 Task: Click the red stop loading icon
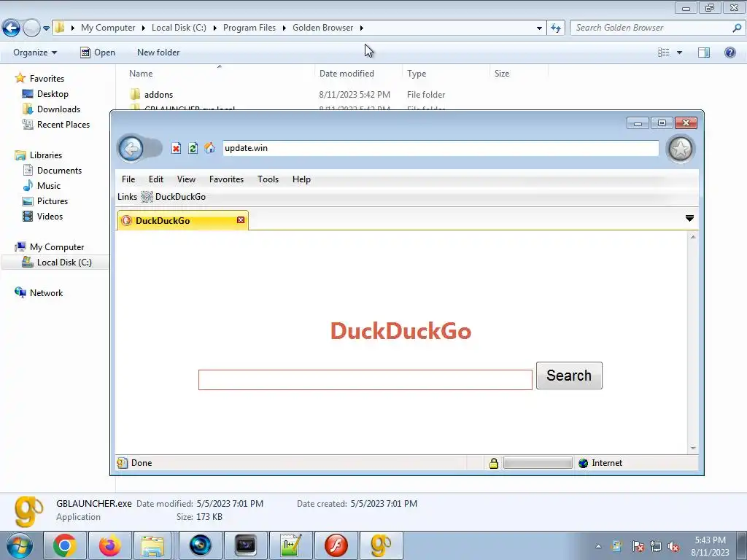click(x=177, y=148)
